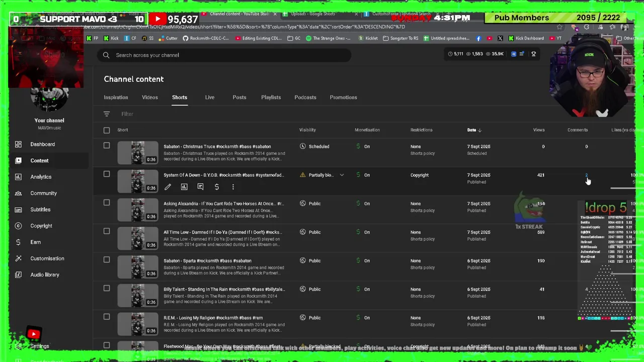The image size is (644, 362).
Task: Select the Sabaton Christmas Truce short checkbox
Action: pyautogui.click(x=107, y=146)
